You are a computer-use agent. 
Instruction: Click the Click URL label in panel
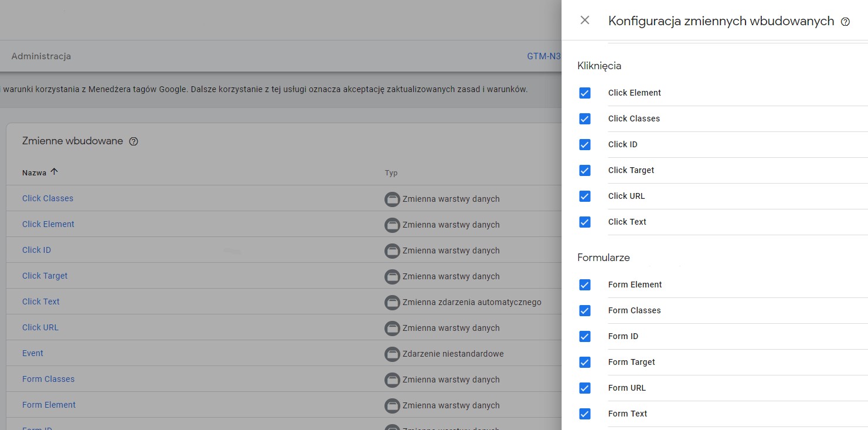627,196
